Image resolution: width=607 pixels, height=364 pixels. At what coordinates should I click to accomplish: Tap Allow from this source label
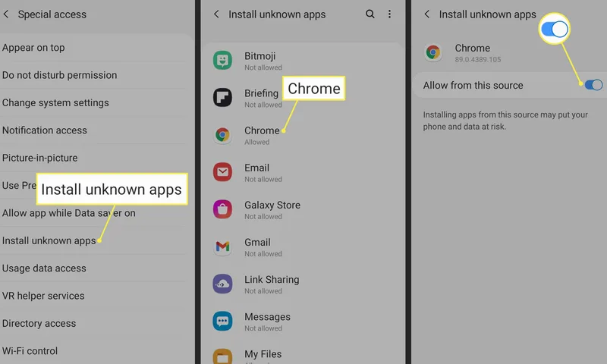tap(473, 85)
